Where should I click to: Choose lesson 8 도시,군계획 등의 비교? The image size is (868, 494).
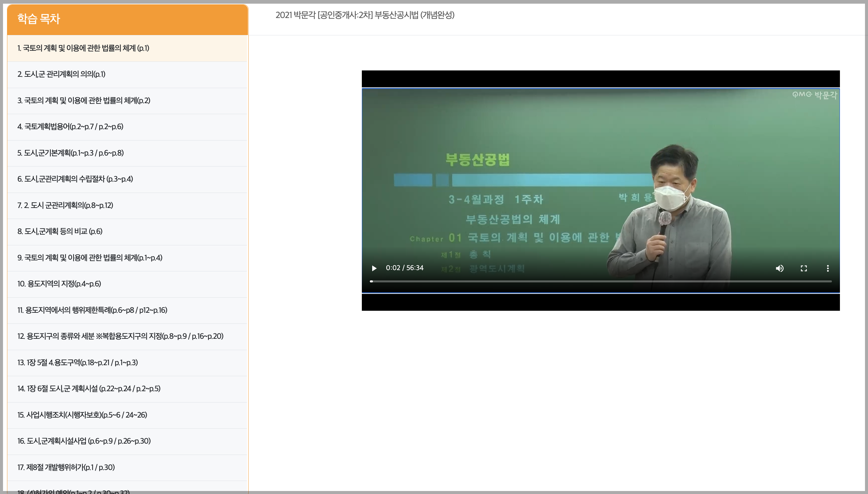pyautogui.click(x=60, y=231)
